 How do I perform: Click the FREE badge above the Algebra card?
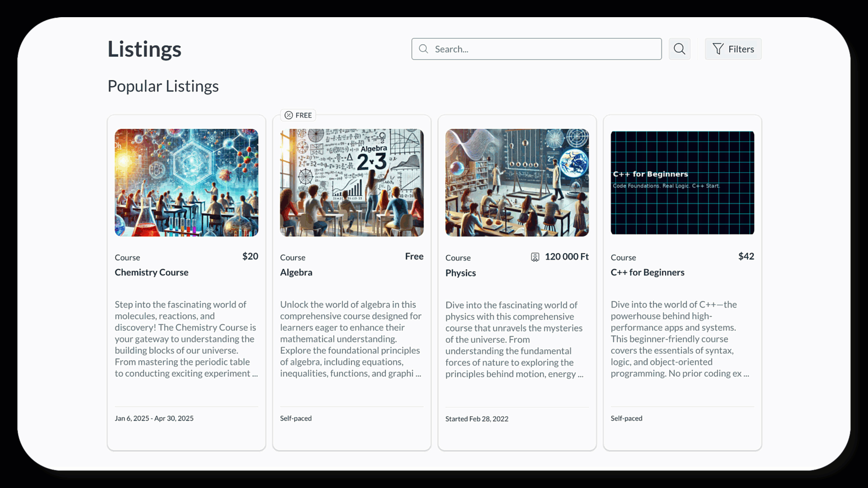coord(297,115)
